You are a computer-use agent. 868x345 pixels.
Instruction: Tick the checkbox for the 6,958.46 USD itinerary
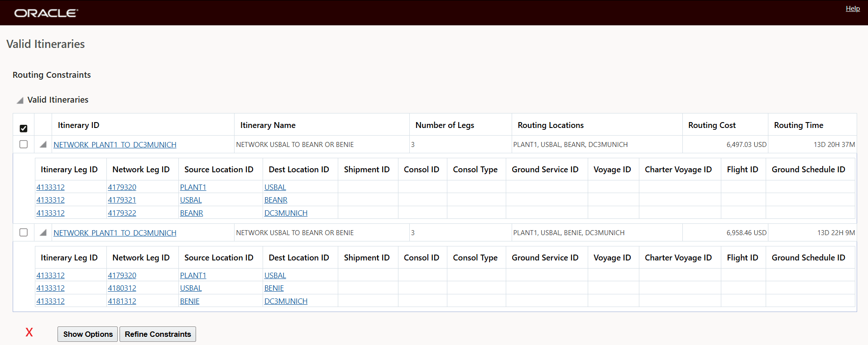point(24,232)
